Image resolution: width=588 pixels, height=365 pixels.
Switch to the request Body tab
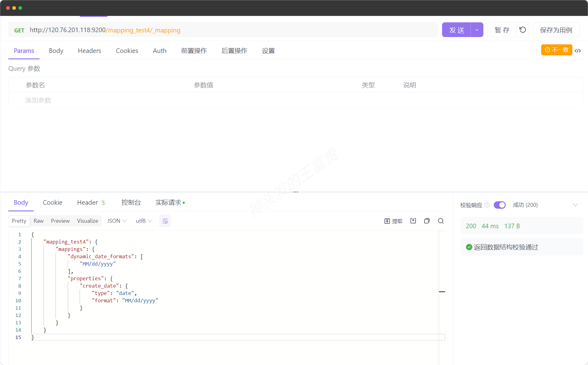[56, 51]
